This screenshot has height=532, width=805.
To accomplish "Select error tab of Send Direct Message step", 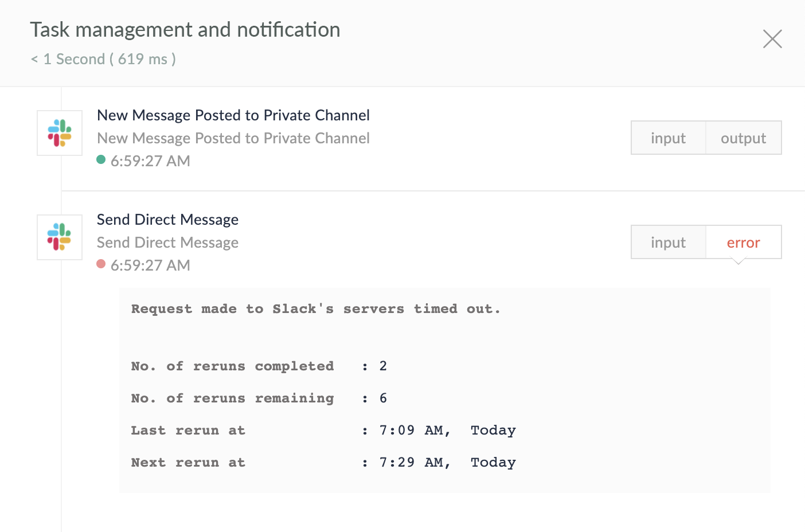I will [x=743, y=242].
